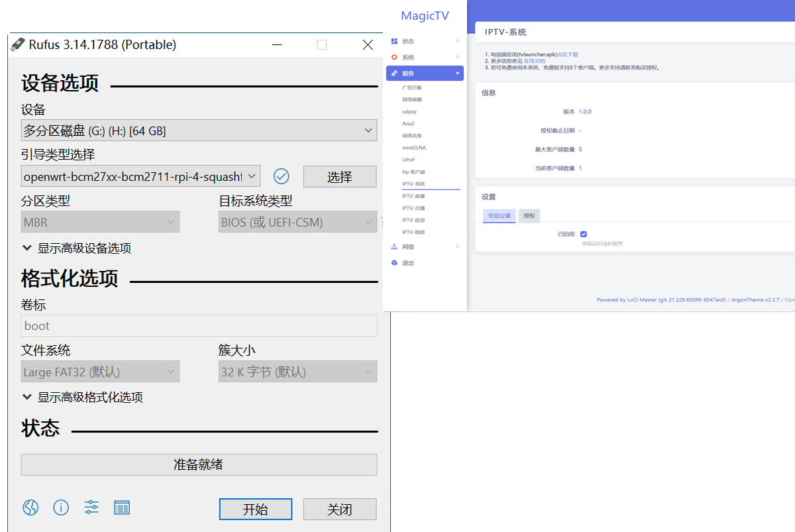Toggle the 已启用 checkbox
Screen dimensions: 795x532
click(584, 234)
